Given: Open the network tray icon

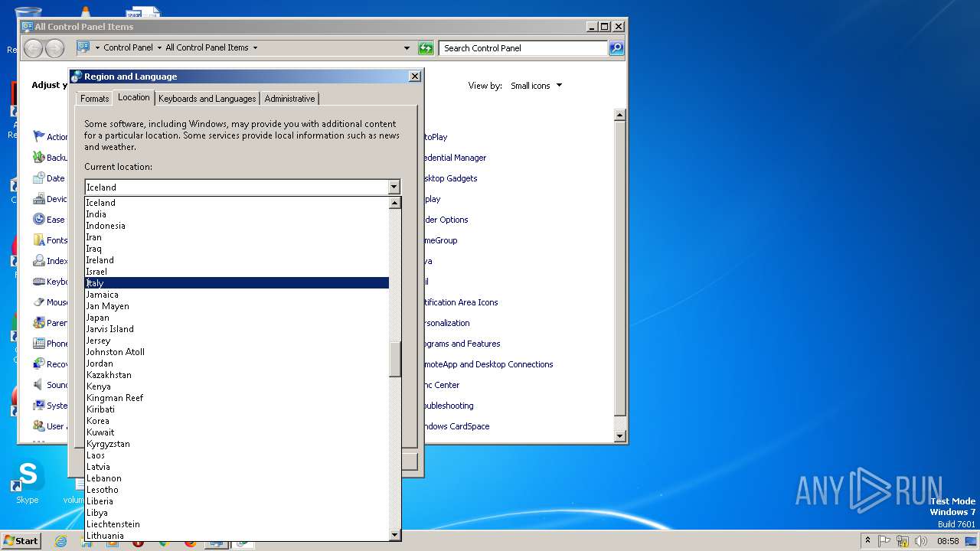Looking at the screenshot, I should [x=903, y=541].
